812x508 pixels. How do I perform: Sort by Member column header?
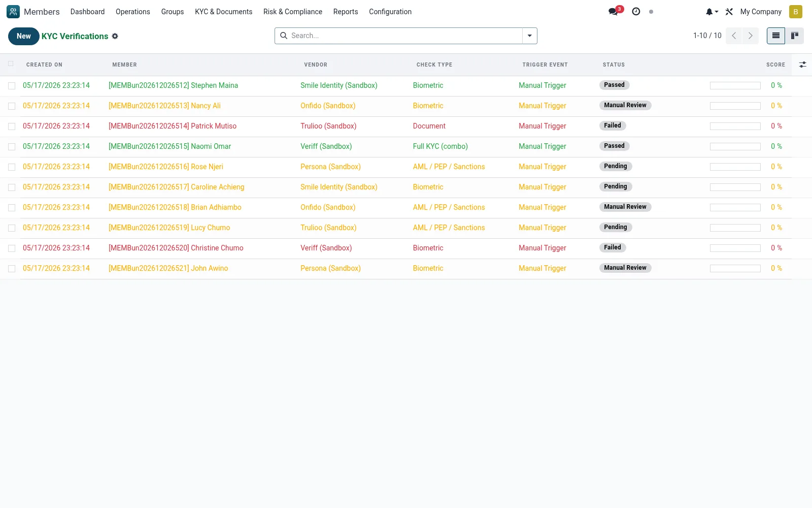pos(124,65)
